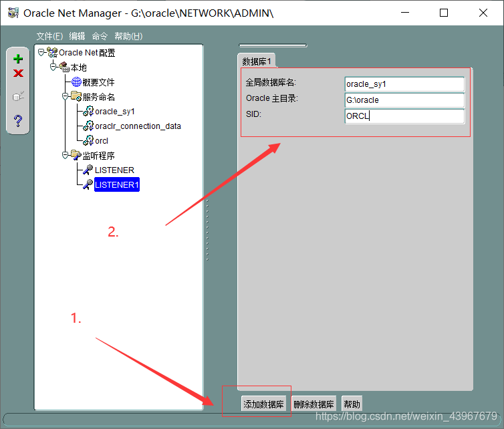The image size is (504, 429).
Task: Click the SID input field
Action: click(404, 116)
